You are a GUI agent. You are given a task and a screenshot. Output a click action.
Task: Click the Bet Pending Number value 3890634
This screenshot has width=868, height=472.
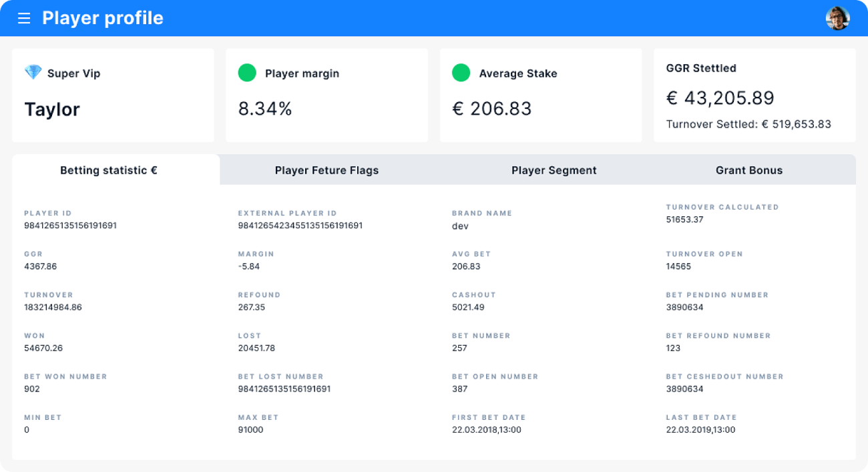point(685,307)
